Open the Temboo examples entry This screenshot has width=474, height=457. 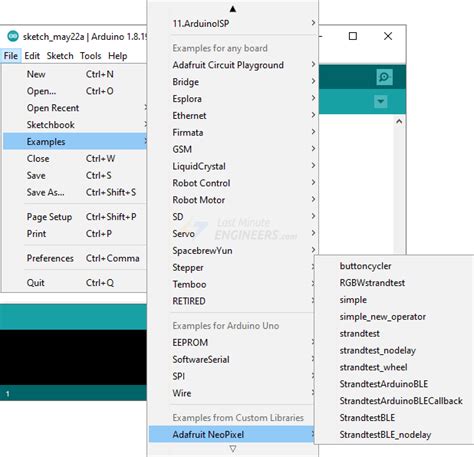click(232, 284)
